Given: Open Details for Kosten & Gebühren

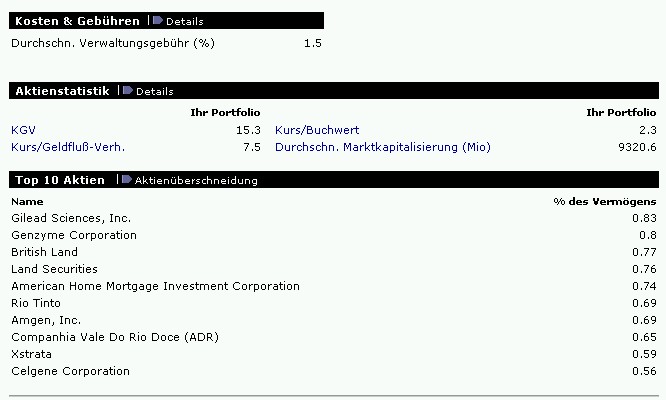Looking at the screenshot, I should [184, 21].
